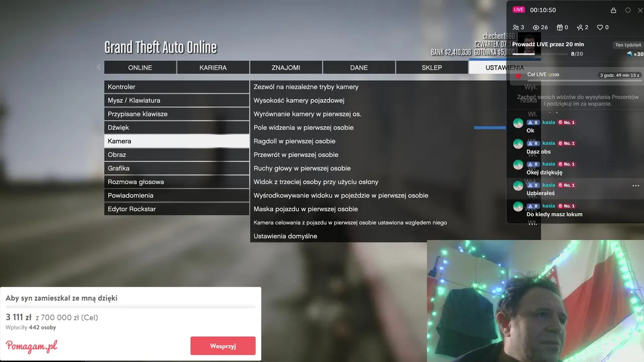Click the diamond reward icon ×30

(629, 54)
